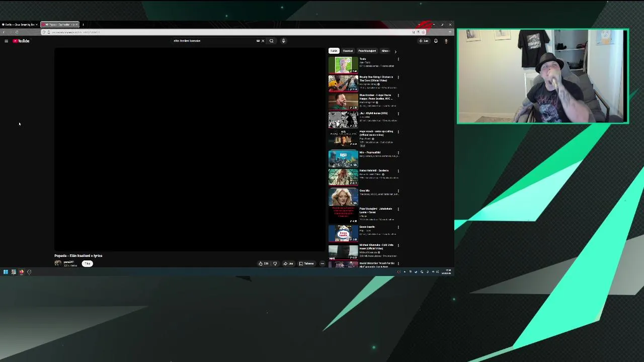Subscribe with the Tilaa button
Viewport: 644px width, 362px height.
click(x=88, y=263)
